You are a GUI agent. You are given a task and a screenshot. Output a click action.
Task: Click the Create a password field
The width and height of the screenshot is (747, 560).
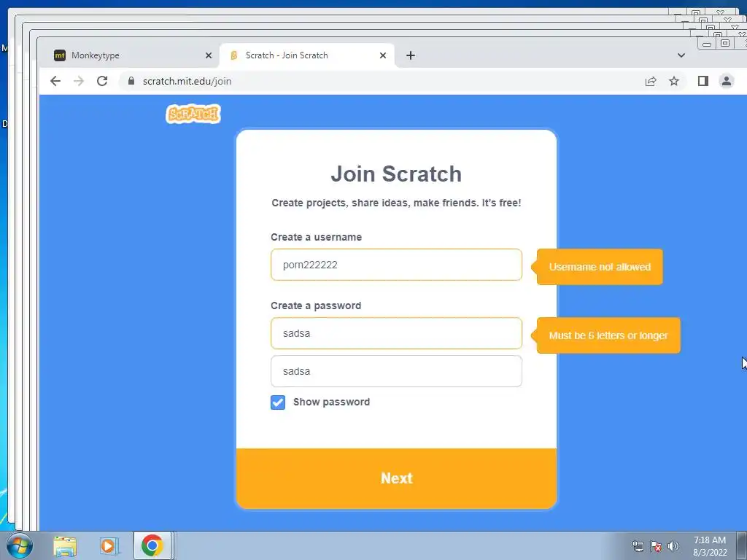coord(396,333)
